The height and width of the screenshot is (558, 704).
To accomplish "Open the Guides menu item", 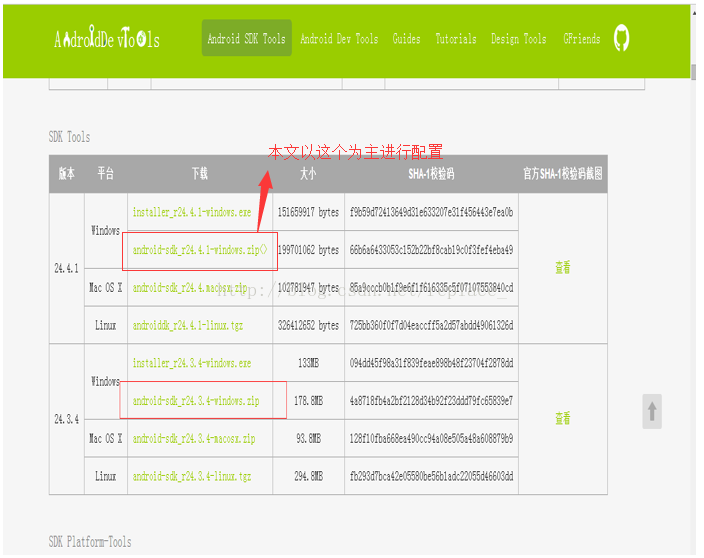I will (x=406, y=39).
